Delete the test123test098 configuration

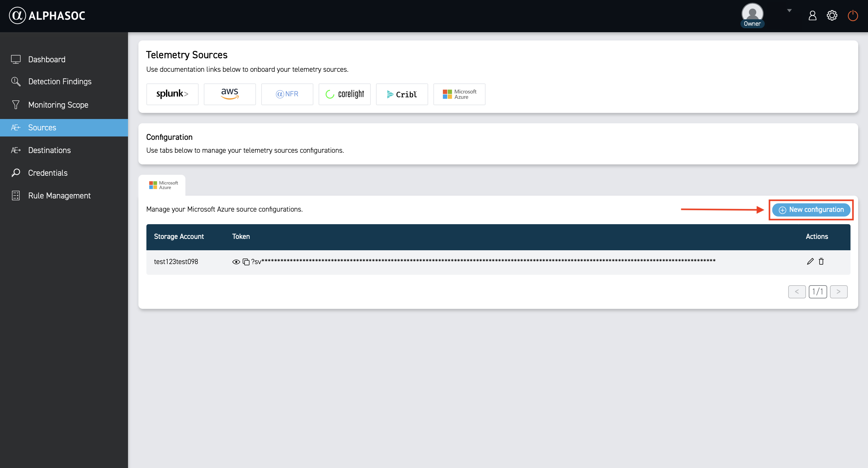coord(821,261)
